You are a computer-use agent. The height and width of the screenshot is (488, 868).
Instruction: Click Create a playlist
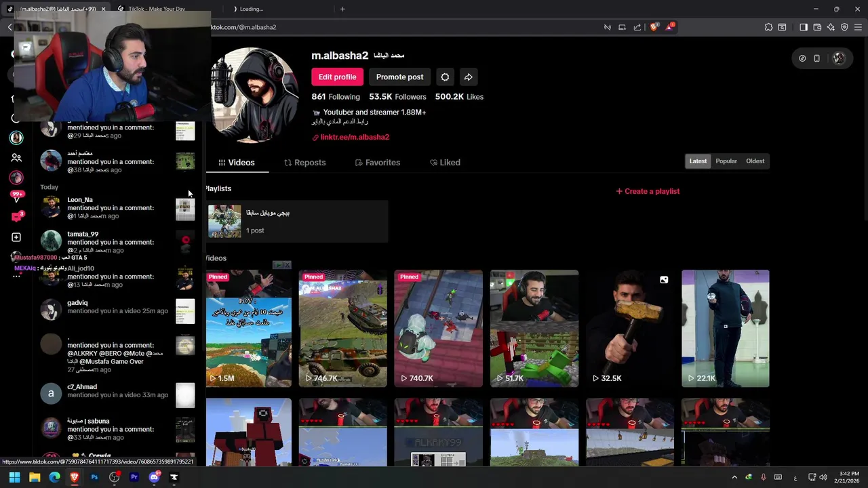648,191
